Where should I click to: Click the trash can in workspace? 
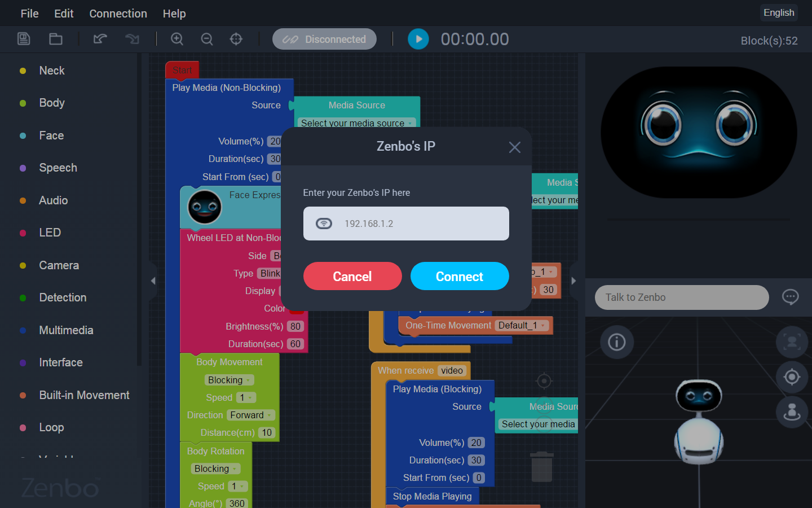542,467
